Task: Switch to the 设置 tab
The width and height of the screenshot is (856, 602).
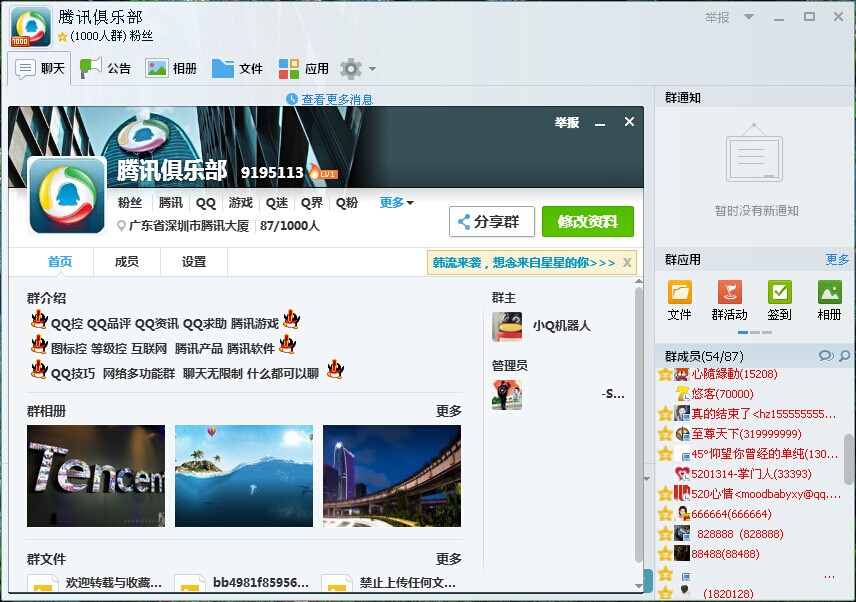Action: click(194, 262)
